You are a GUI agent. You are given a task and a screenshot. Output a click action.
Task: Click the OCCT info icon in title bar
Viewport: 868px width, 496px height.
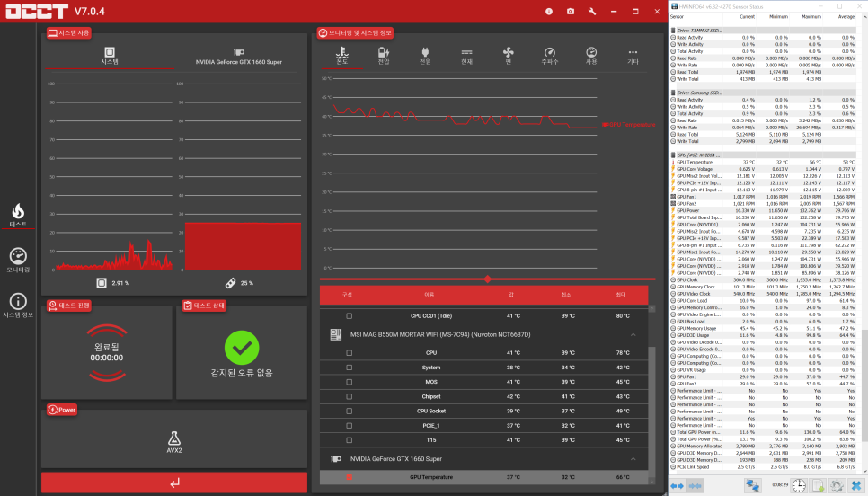[x=549, y=11]
